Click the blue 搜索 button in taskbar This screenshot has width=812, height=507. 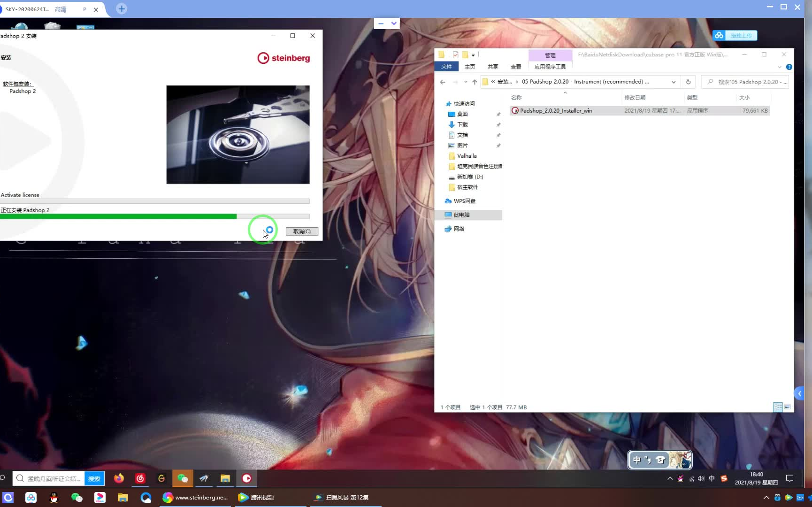94,479
